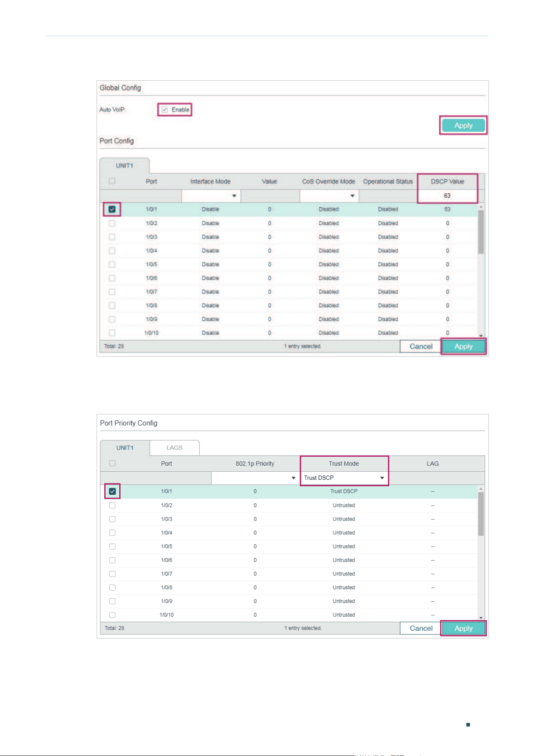Click the DSCP Value input showing 63

447,195
